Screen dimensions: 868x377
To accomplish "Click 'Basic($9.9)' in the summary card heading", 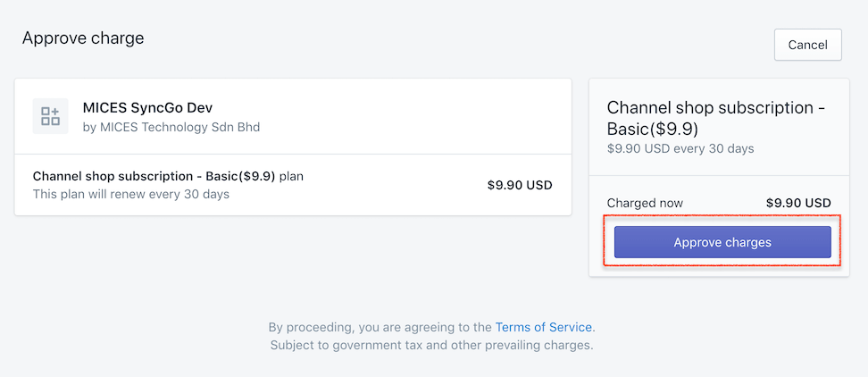I will [x=651, y=129].
